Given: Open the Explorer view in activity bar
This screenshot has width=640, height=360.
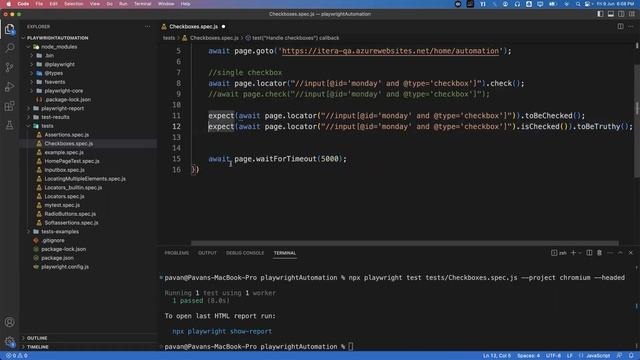Looking at the screenshot, I should (9, 29).
